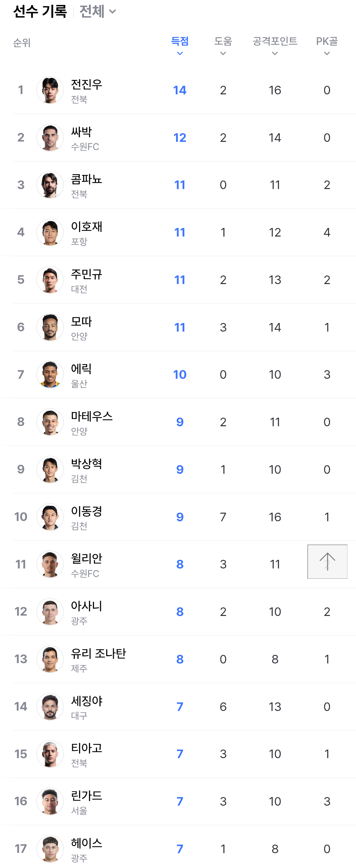This screenshot has width=356, height=868.
Task: Open 린가드 player photo
Action: (50, 801)
